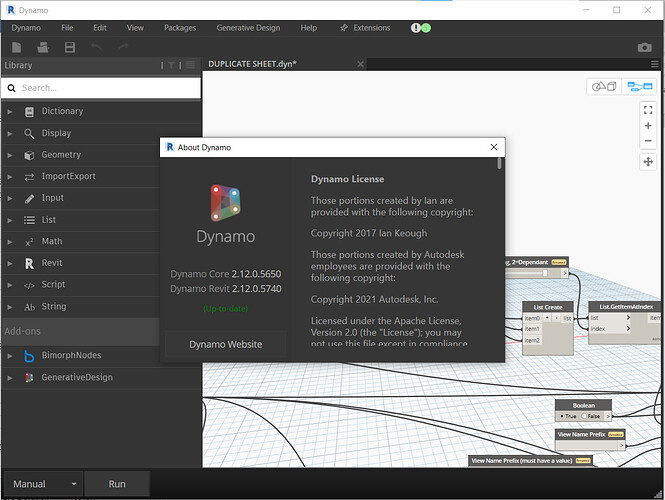665x500 pixels.
Task: Click the Revit category icon
Action: click(x=29, y=264)
